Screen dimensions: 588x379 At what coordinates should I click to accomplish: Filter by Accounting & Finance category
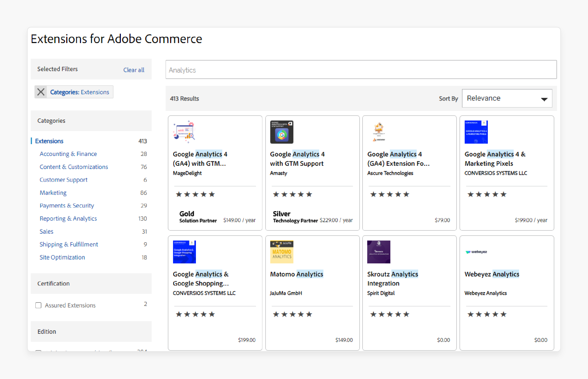68,154
